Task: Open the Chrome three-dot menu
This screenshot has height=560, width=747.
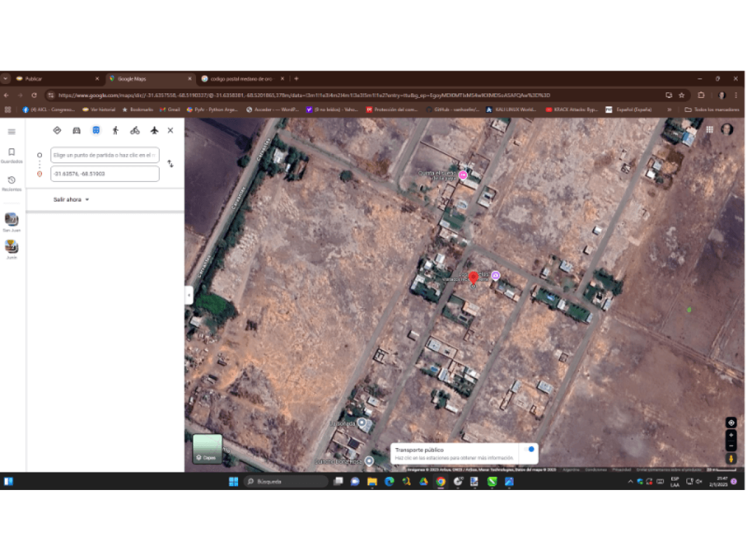Action: (736, 95)
